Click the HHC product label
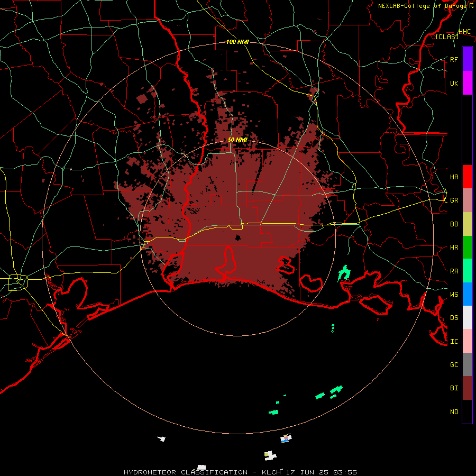476x476 pixels. [x=464, y=32]
